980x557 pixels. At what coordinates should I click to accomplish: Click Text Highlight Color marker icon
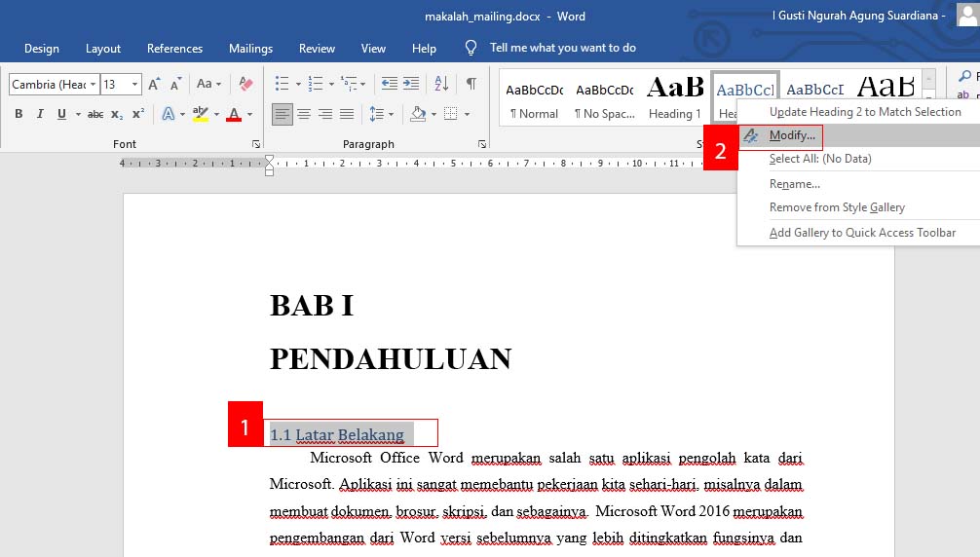pos(201,114)
